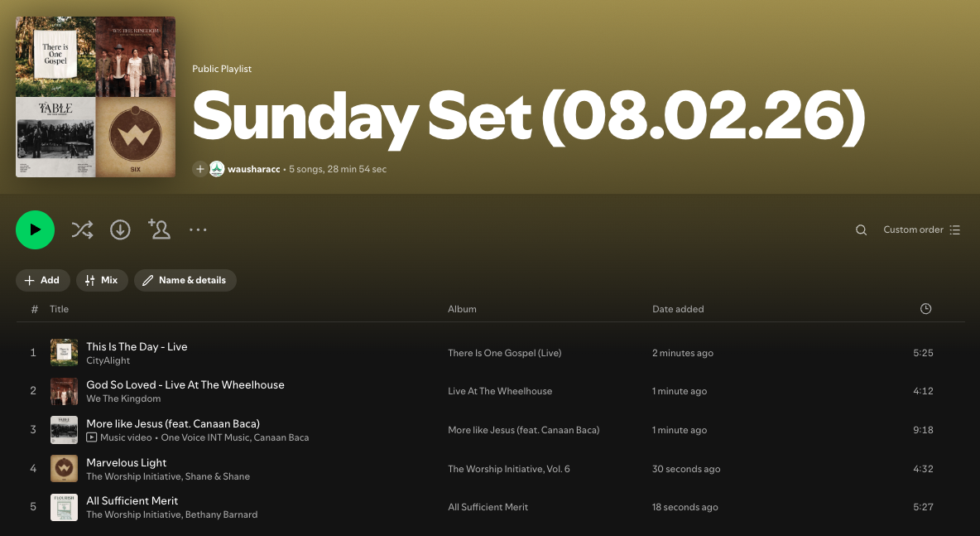Sort by the Date added column header
Viewport: 980px width, 536px height.
678,309
